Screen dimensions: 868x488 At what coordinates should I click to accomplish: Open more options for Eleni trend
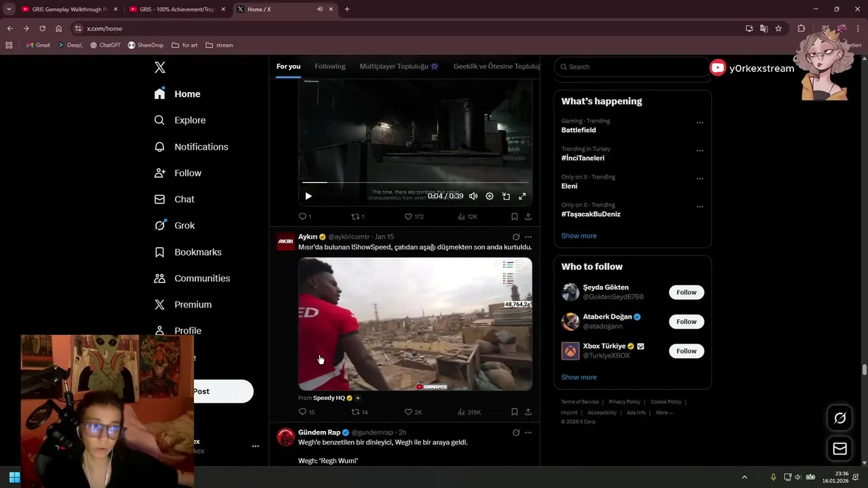[700, 179]
